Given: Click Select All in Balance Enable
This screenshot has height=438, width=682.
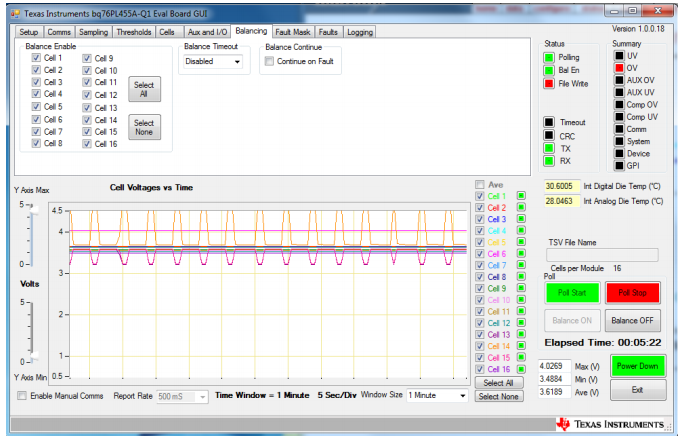Looking at the screenshot, I should 144,89.
